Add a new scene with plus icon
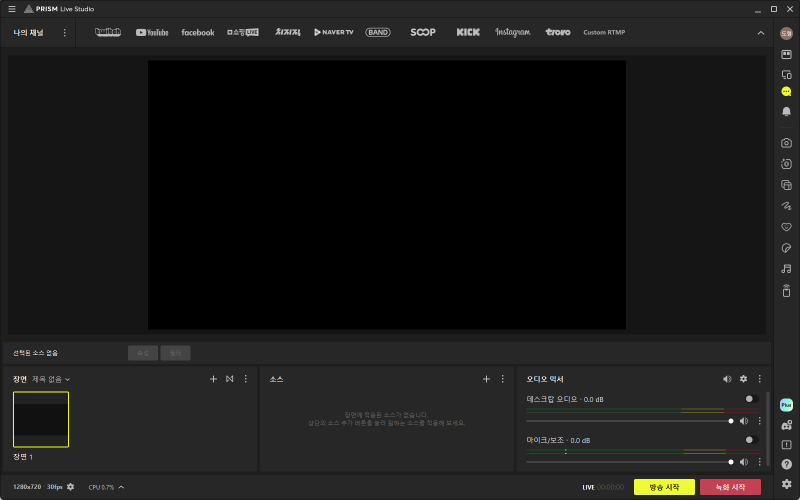The image size is (800, 500). click(213, 379)
